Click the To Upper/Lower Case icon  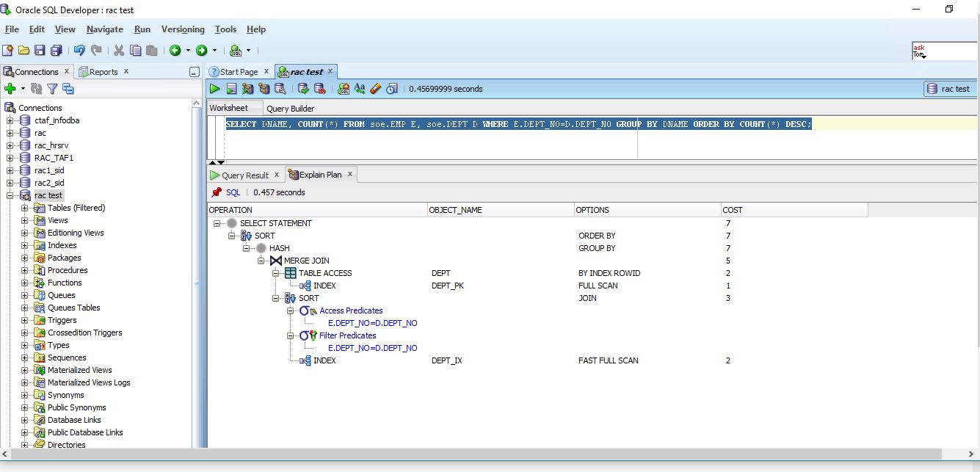[x=360, y=89]
